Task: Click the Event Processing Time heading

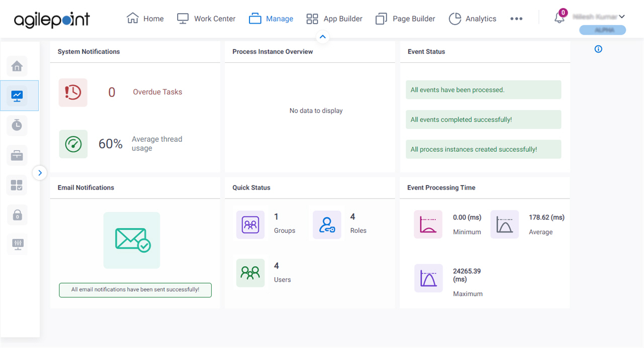Action: 441,188
